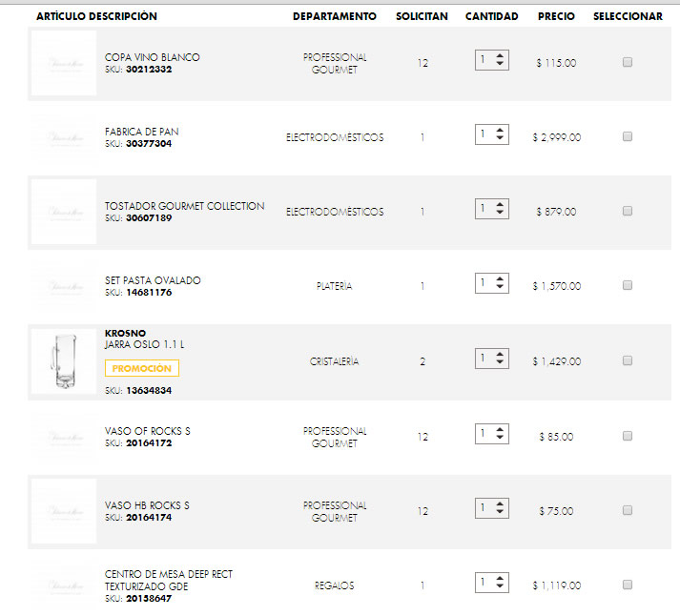Image resolution: width=680 pixels, height=616 pixels.
Task: Mark the SET PASTA OVALADO checkbox
Action: (627, 285)
